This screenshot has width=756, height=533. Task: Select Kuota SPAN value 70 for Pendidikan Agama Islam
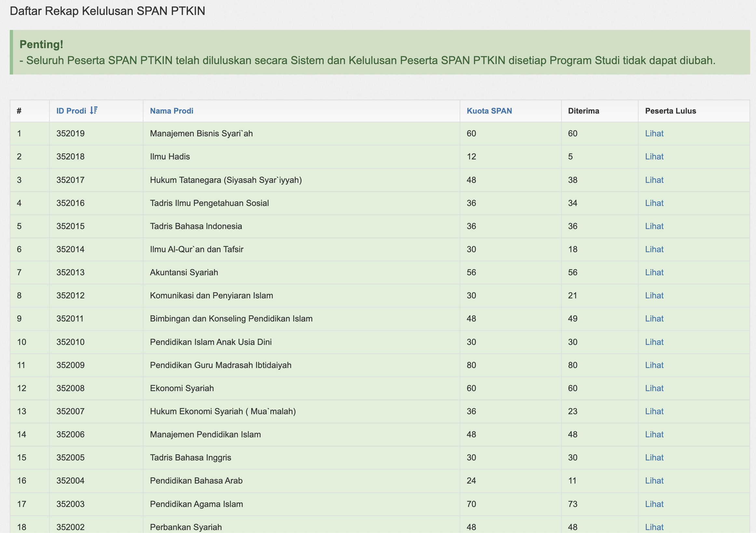pos(471,504)
